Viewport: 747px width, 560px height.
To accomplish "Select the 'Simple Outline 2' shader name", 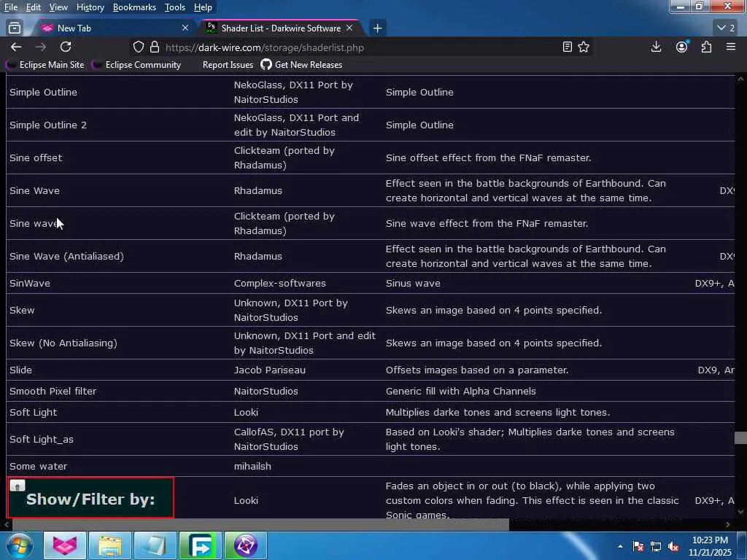I will point(48,125).
